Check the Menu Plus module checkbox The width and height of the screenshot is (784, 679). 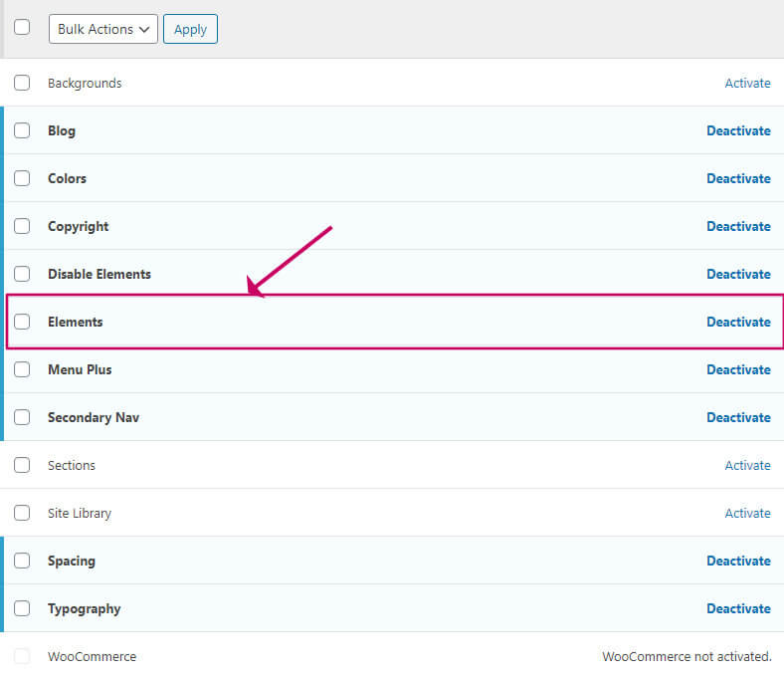coord(22,369)
